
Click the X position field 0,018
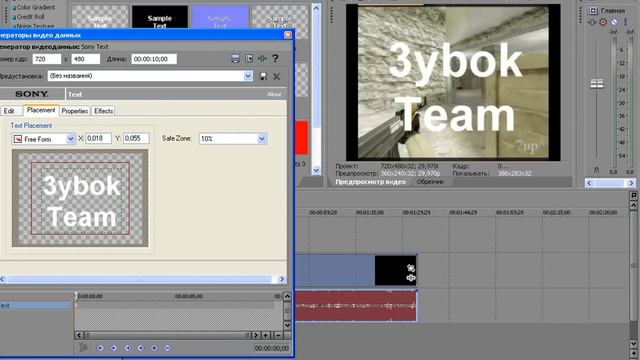coord(98,138)
